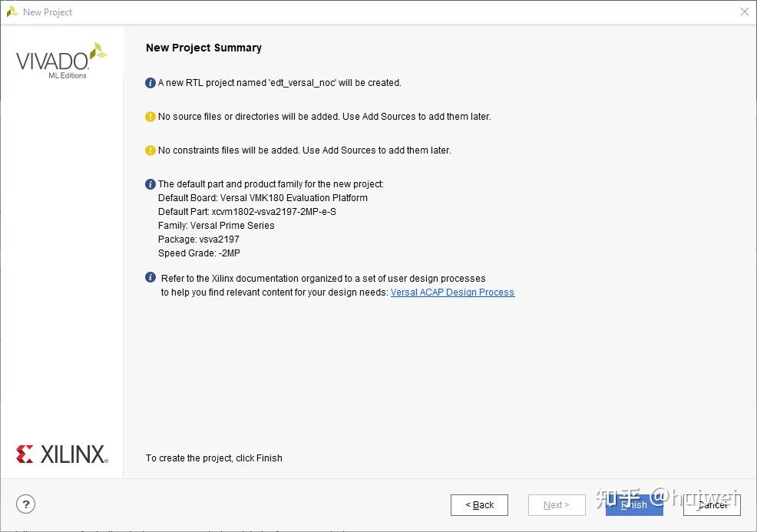The width and height of the screenshot is (757, 532).
Task: Click the Vivado icon in the title bar
Action: 12,12
